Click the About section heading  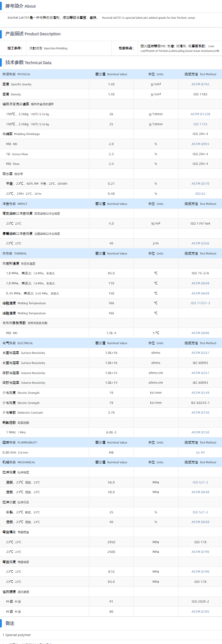21,6
